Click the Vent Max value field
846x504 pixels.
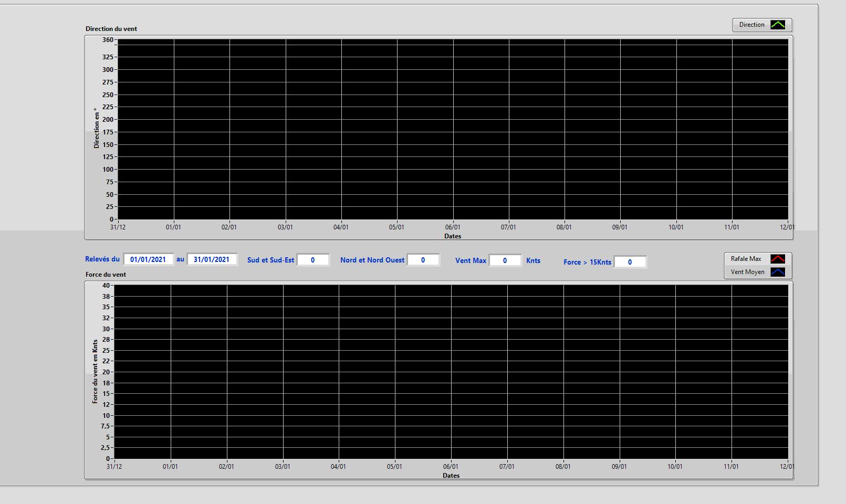505,260
